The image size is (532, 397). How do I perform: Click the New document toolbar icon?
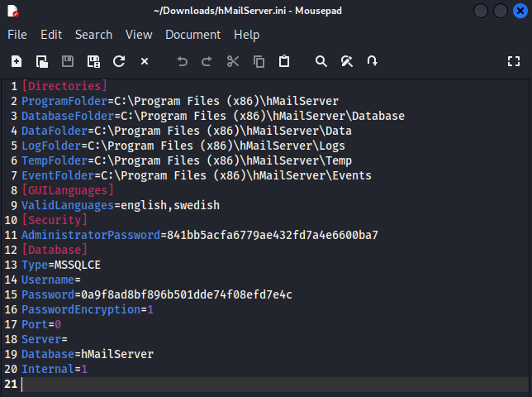tap(17, 61)
